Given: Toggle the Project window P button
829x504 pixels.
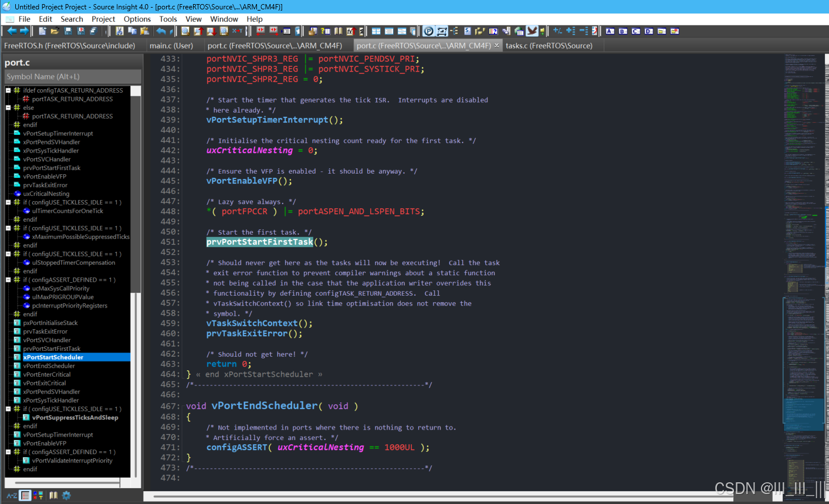Looking at the screenshot, I should pyautogui.click(x=428, y=31).
